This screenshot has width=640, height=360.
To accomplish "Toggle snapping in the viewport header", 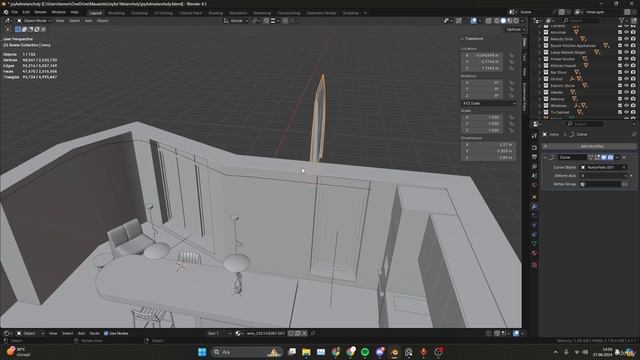I will point(266,20).
